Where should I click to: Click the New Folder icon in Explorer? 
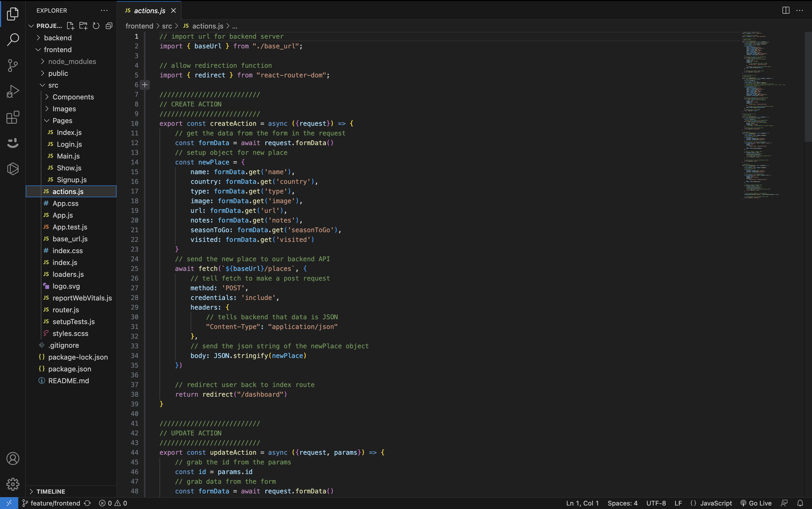pos(83,26)
